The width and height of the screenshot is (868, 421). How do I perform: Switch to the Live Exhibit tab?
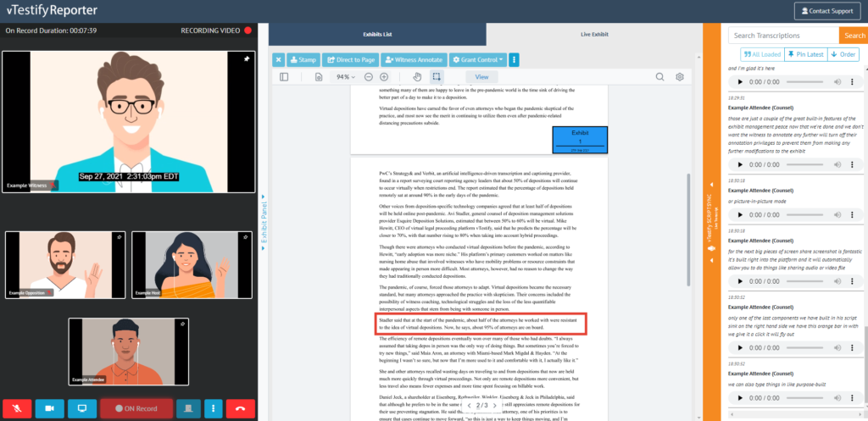pyautogui.click(x=594, y=34)
